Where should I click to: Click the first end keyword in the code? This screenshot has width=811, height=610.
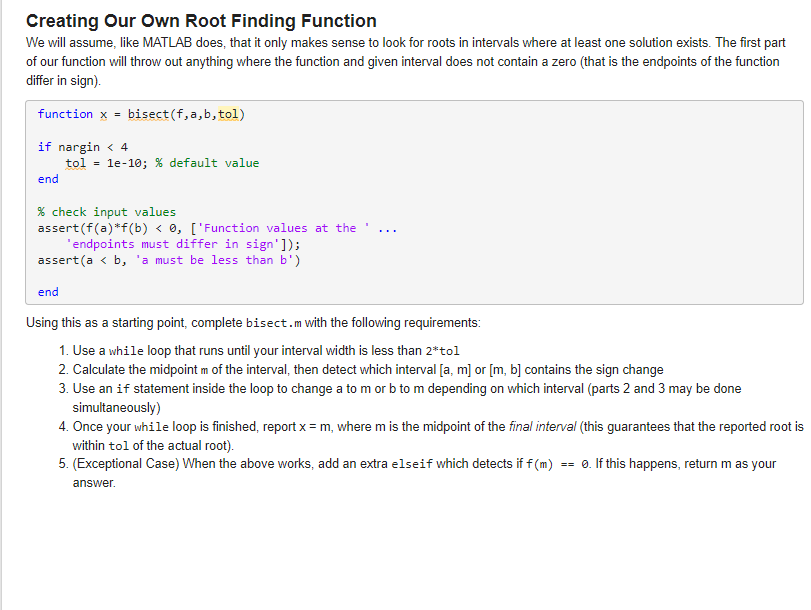(47, 178)
